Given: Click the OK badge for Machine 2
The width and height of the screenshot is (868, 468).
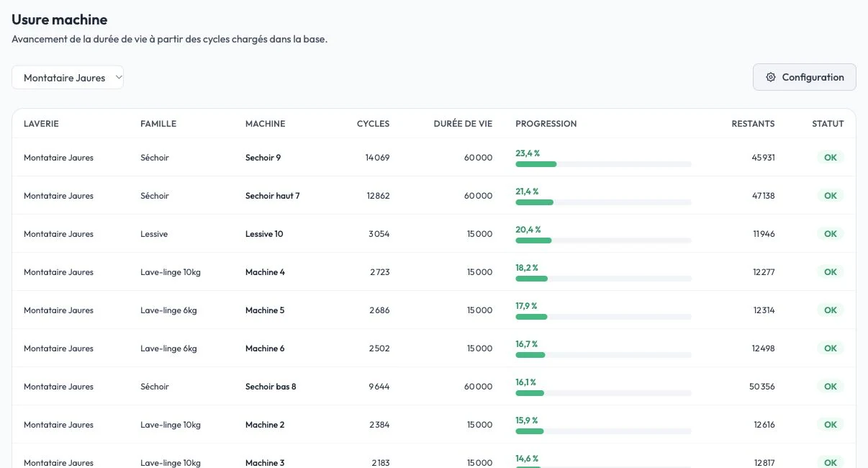Looking at the screenshot, I should [x=830, y=425].
